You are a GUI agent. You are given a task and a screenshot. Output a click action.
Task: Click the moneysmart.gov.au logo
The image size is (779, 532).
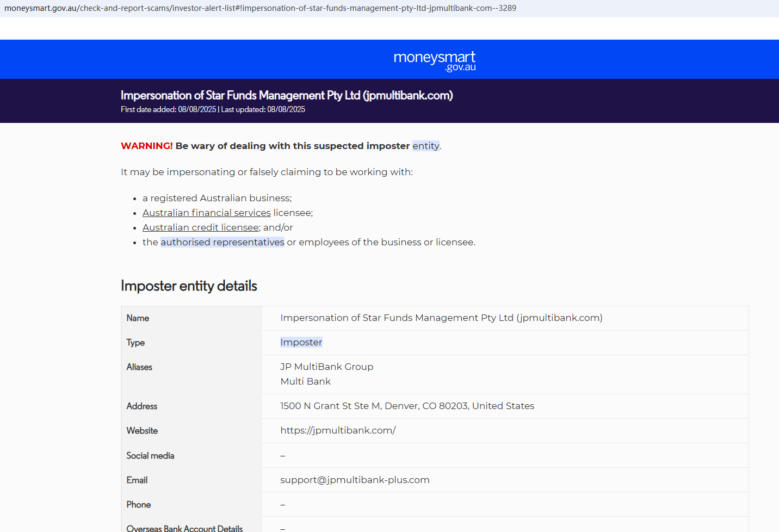434,60
